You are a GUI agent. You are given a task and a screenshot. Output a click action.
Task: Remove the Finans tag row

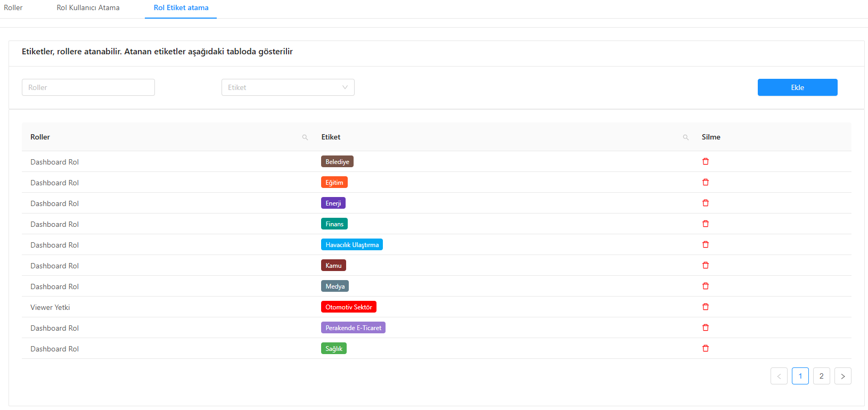[x=705, y=224]
